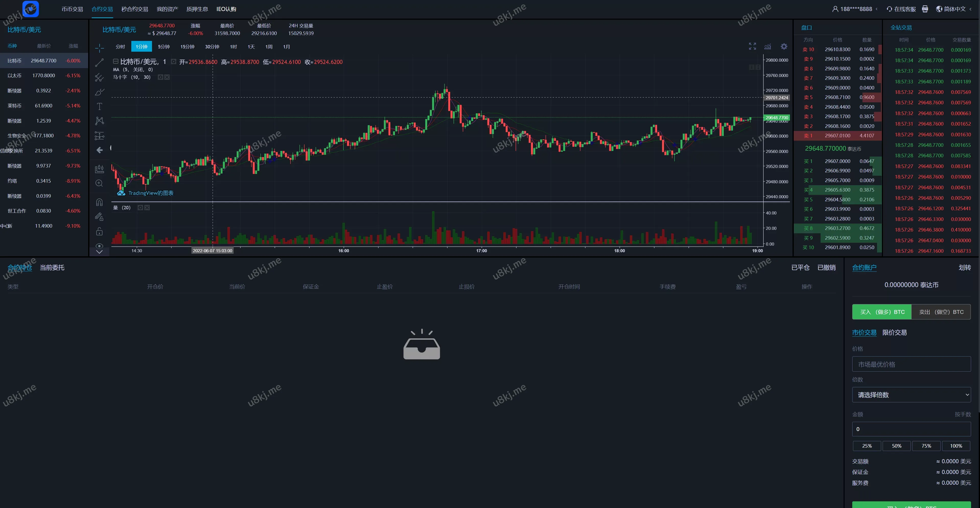The image size is (980, 508).
Task: Click the 卖出 (做空) BTC button
Action: point(941,312)
